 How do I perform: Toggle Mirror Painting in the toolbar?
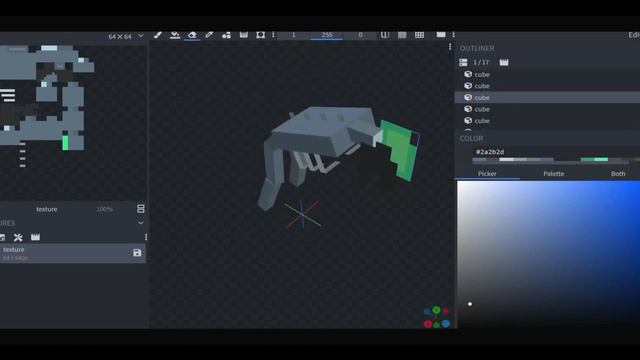point(385,35)
